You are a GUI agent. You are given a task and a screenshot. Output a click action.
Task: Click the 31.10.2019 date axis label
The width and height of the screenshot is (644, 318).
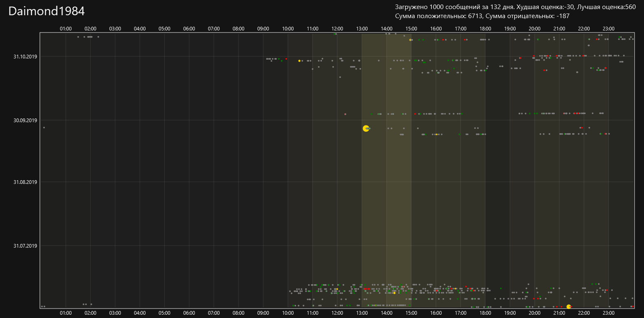[x=25, y=56]
